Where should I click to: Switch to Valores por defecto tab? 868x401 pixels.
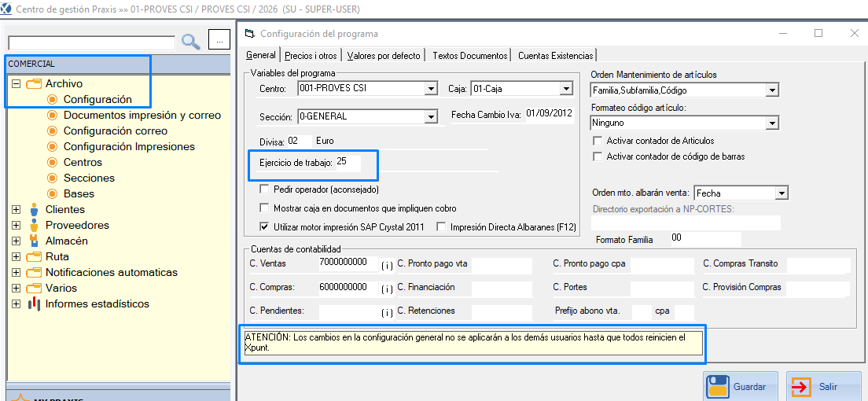click(384, 55)
